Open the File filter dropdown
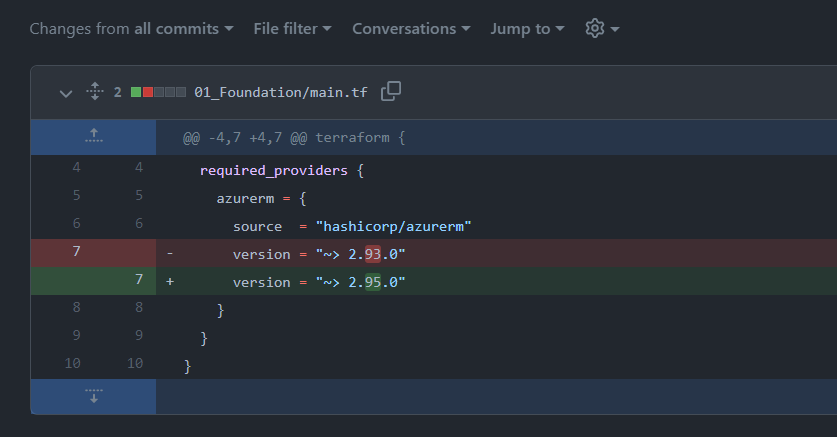Viewport: 837px width, 437px height. (293, 29)
